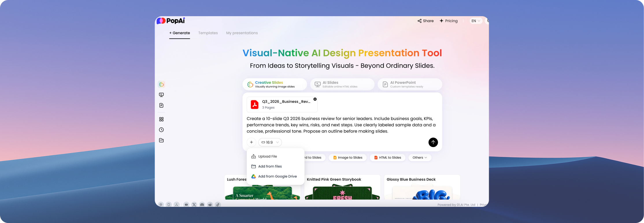Click 'Powered by 01.AI Pte. Ltd' text
644x223 pixels.
(x=456, y=205)
